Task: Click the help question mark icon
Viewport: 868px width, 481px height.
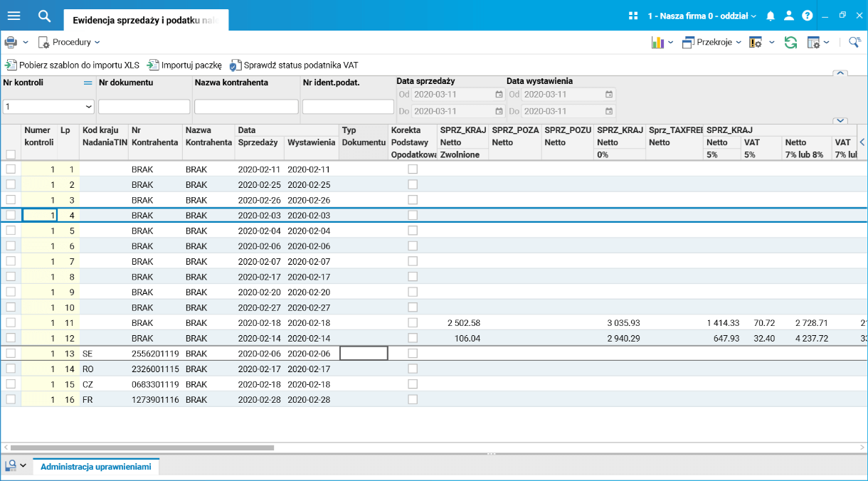Action: (807, 16)
